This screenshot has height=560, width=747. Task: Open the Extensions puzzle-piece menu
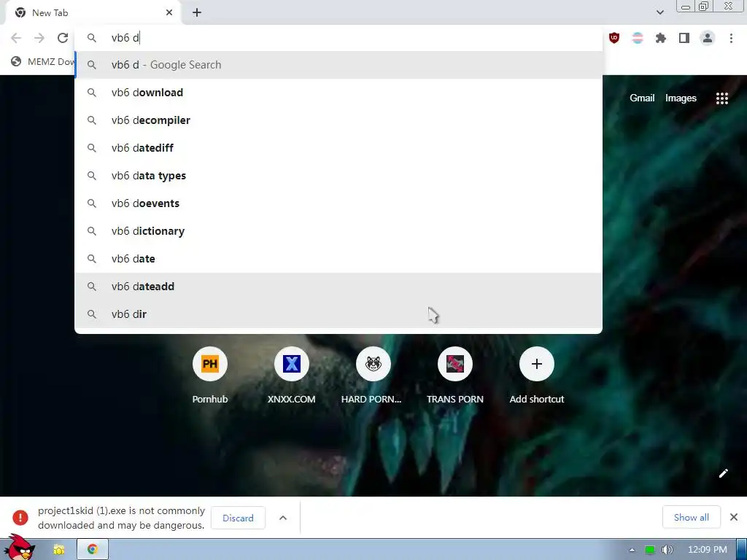(x=661, y=38)
